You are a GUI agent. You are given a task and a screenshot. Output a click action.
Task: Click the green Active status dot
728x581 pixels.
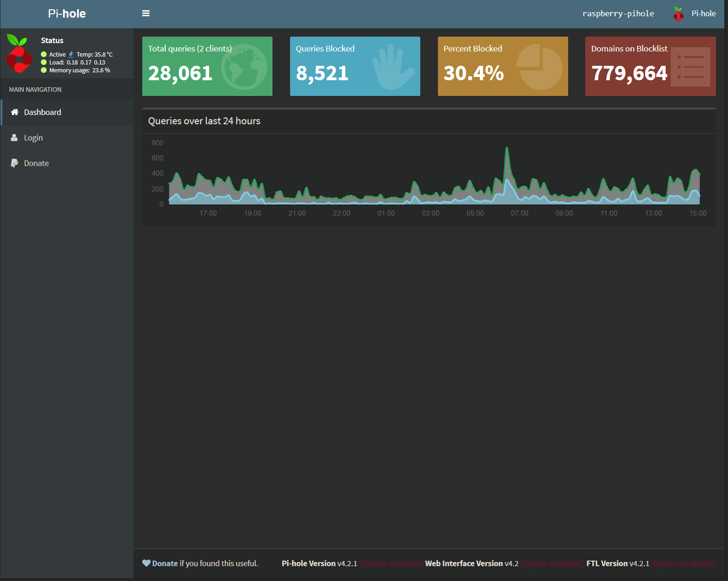44,54
